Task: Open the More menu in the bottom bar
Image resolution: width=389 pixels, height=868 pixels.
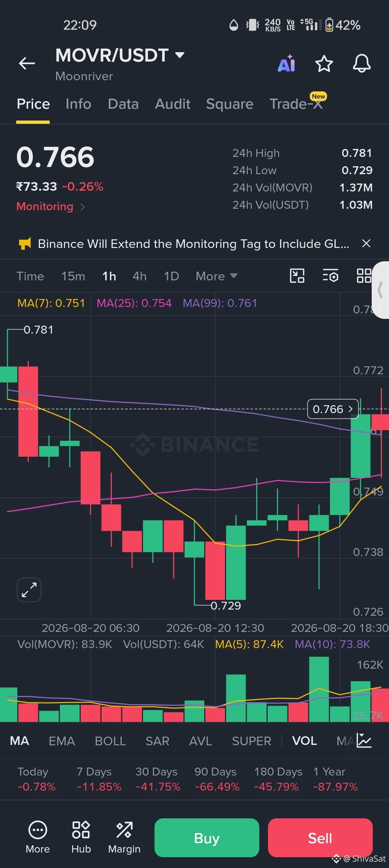Action: click(x=38, y=837)
